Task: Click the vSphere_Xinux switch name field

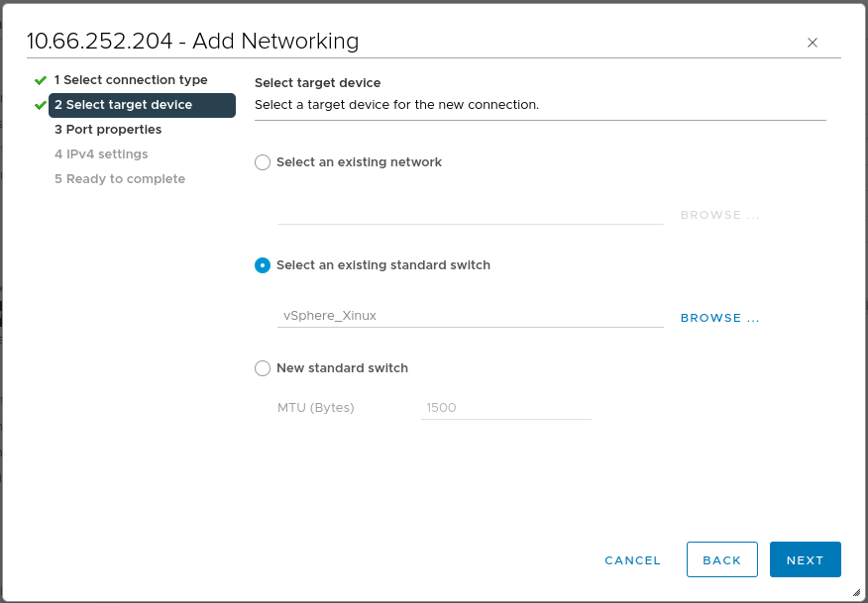Action: (470, 315)
